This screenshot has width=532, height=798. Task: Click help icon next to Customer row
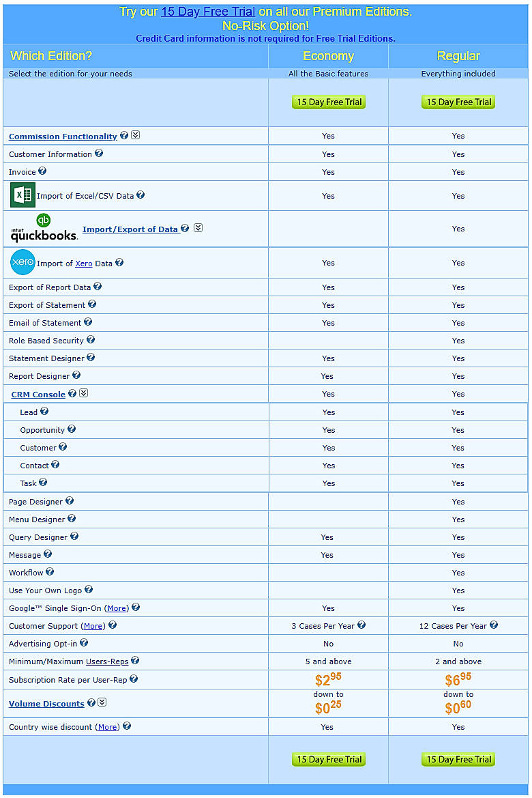[x=63, y=447]
